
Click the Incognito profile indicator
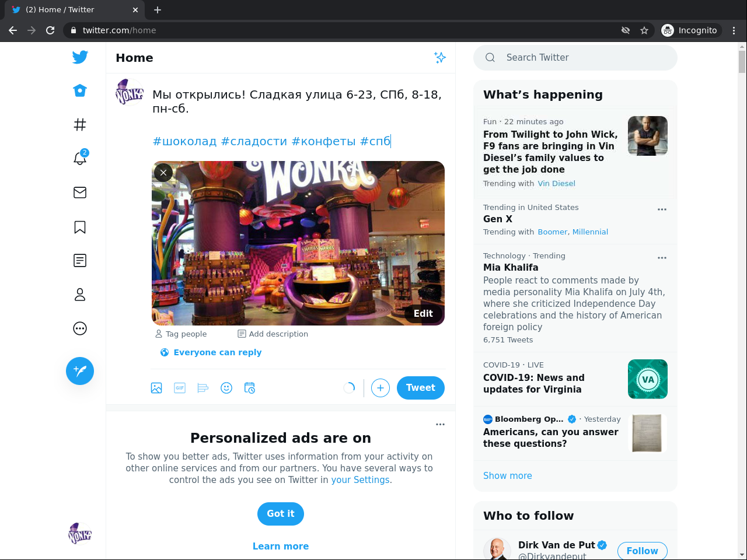[690, 30]
